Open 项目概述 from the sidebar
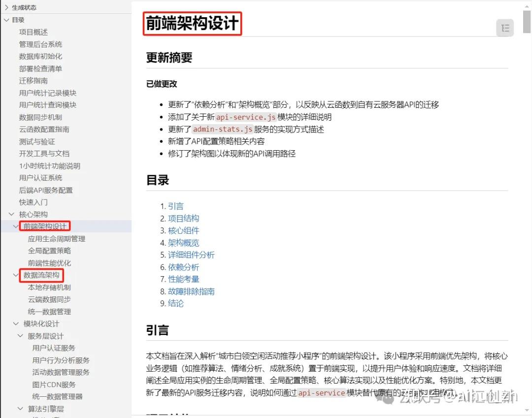The height and width of the screenshot is (418, 532). tap(33, 32)
